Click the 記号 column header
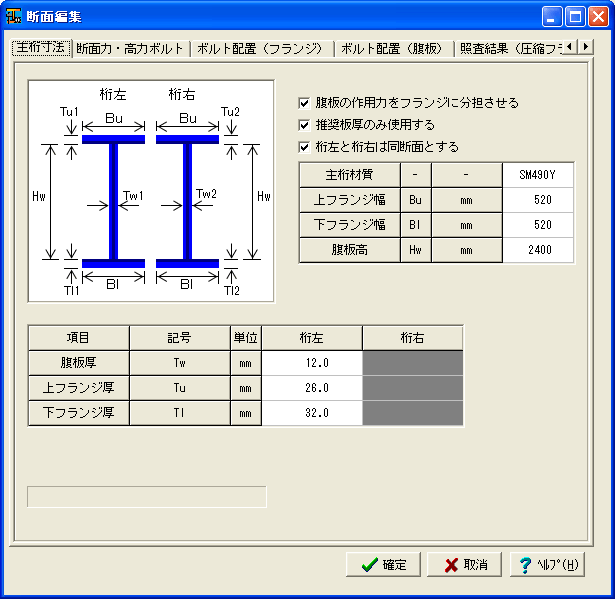The image size is (615, 599). pyautogui.click(x=180, y=338)
